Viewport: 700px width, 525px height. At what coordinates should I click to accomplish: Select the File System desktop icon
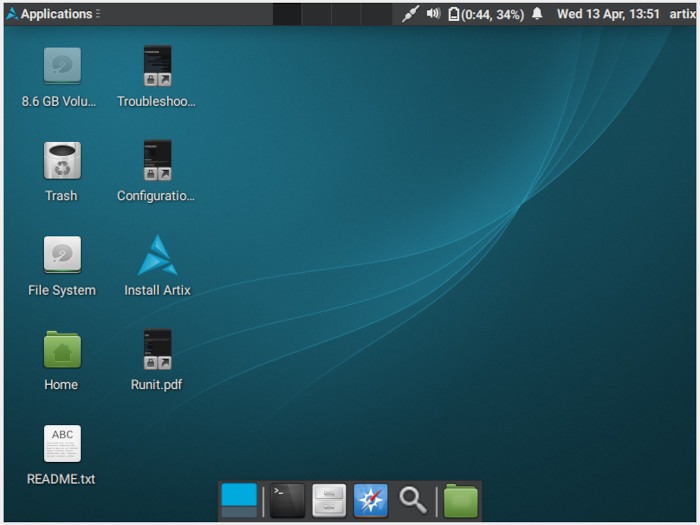tap(62, 254)
